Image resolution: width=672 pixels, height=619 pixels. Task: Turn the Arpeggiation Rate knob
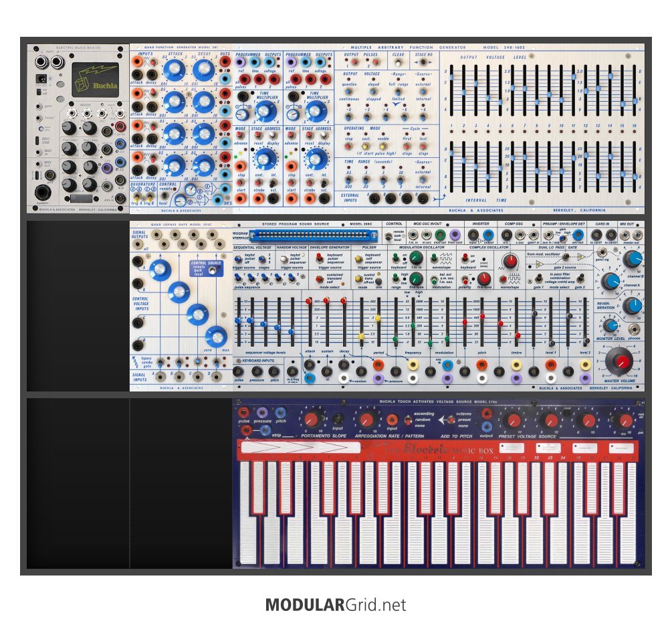click(x=367, y=419)
